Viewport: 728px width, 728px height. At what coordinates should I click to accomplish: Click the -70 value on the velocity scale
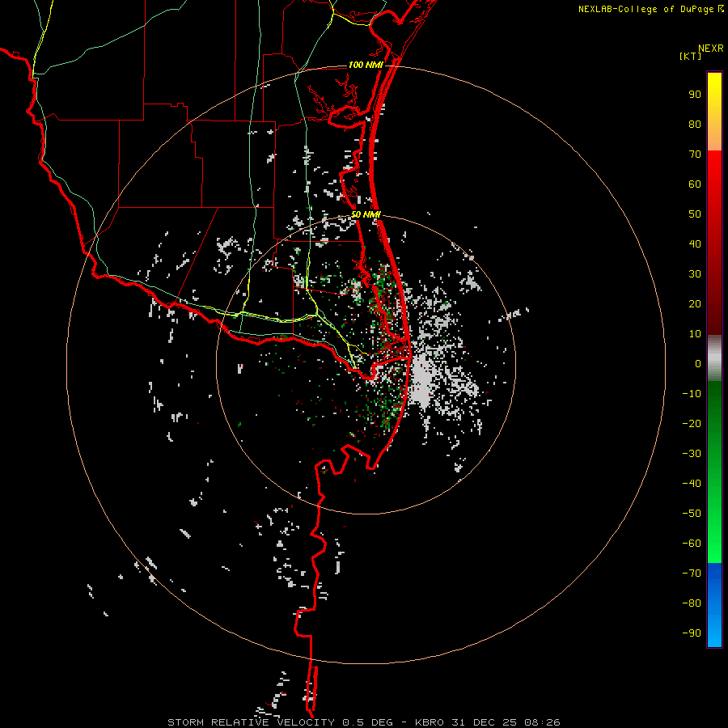(x=692, y=573)
